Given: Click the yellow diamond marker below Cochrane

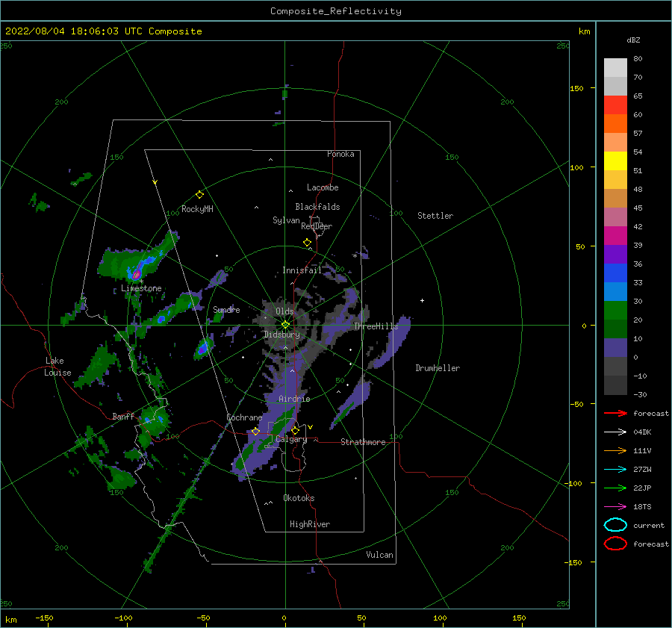Looking at the screenshot, I should click(255, 432).
